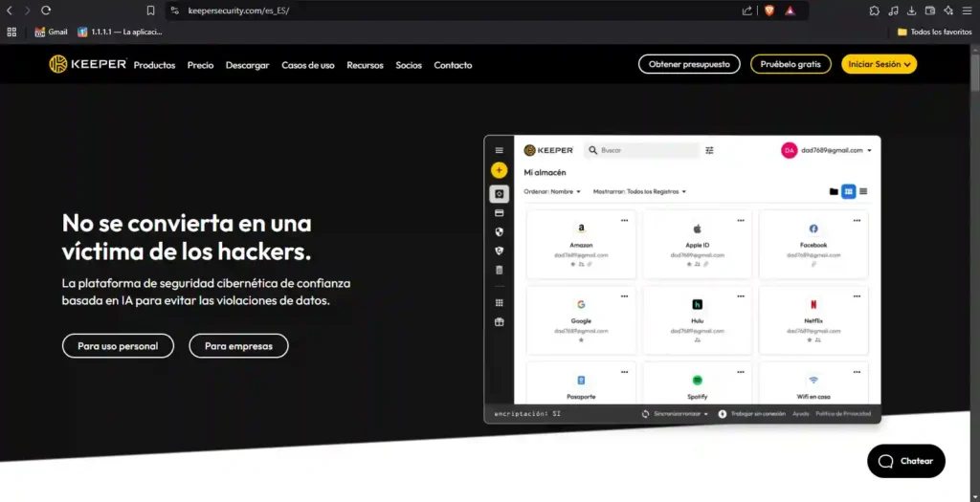Click the trash bin icon in sidebar

click(499, 270)
